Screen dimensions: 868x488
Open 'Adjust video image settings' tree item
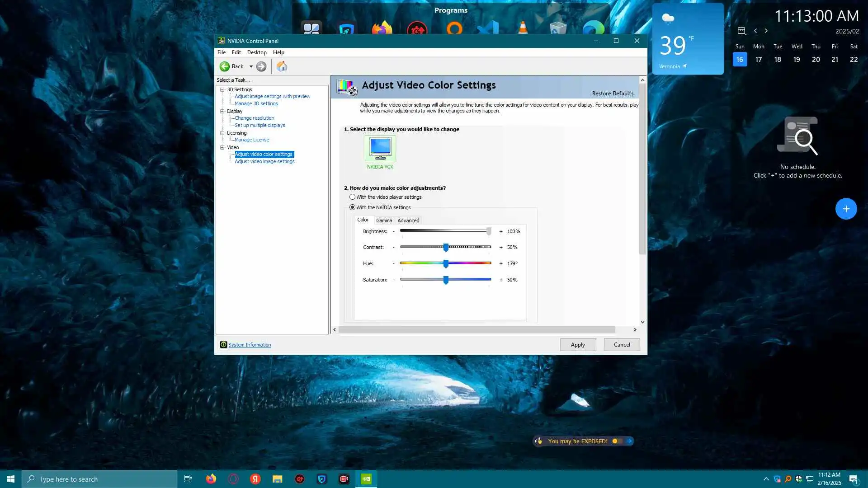pos(264,161)
